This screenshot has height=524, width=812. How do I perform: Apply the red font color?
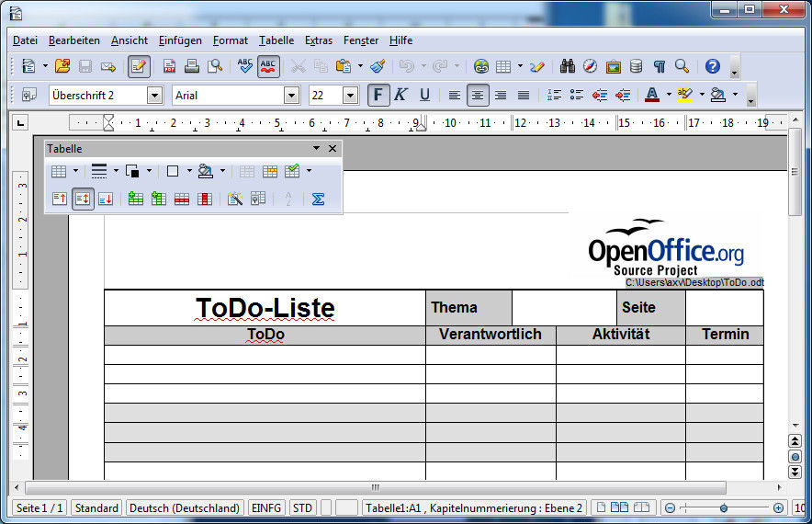(652, 95)
